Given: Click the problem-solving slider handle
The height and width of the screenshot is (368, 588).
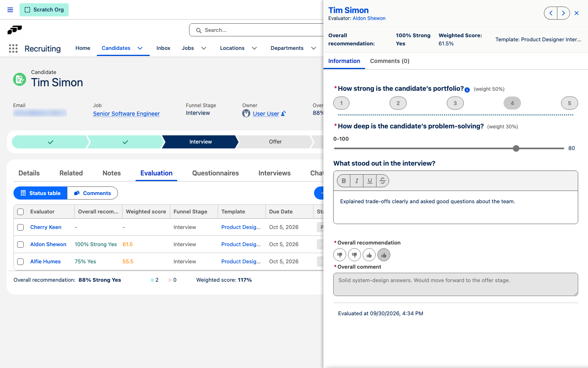Looking at the screenshot, I should (x=516, y=148).
